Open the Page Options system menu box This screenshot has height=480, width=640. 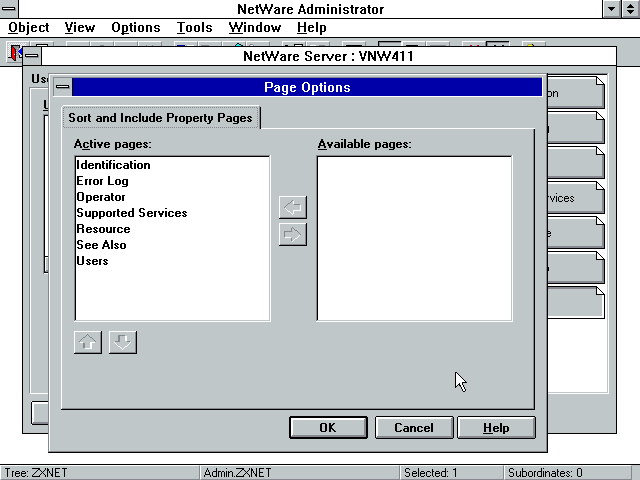point(62,87)
